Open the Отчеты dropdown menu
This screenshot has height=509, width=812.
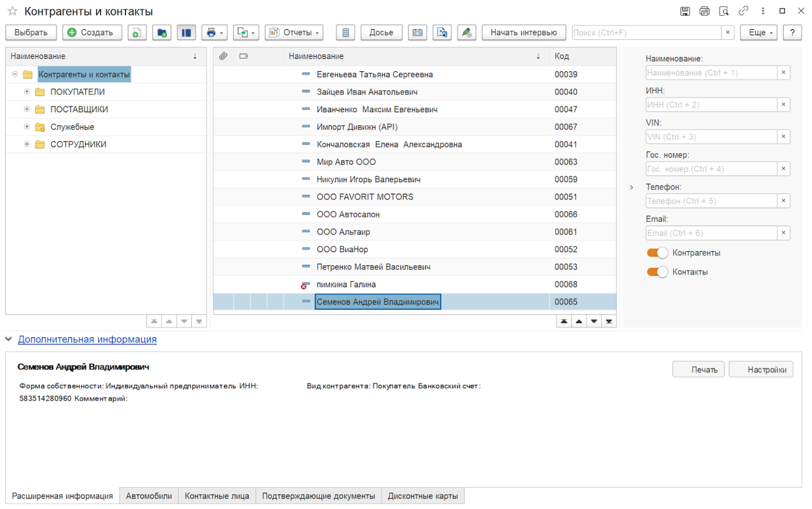(294, 33)
